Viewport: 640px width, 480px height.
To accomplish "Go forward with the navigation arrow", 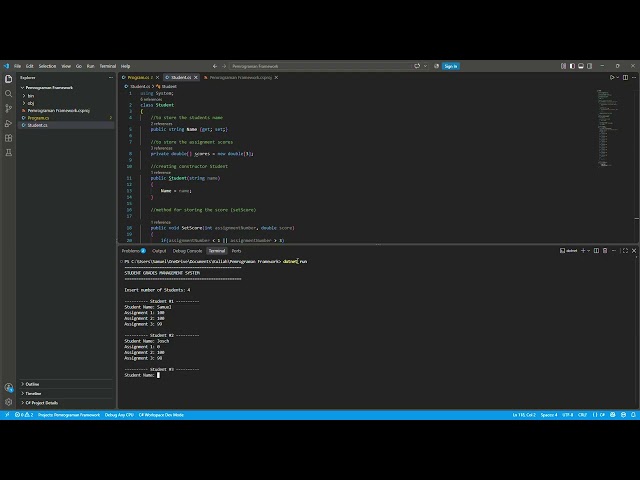I will (224, 66).
